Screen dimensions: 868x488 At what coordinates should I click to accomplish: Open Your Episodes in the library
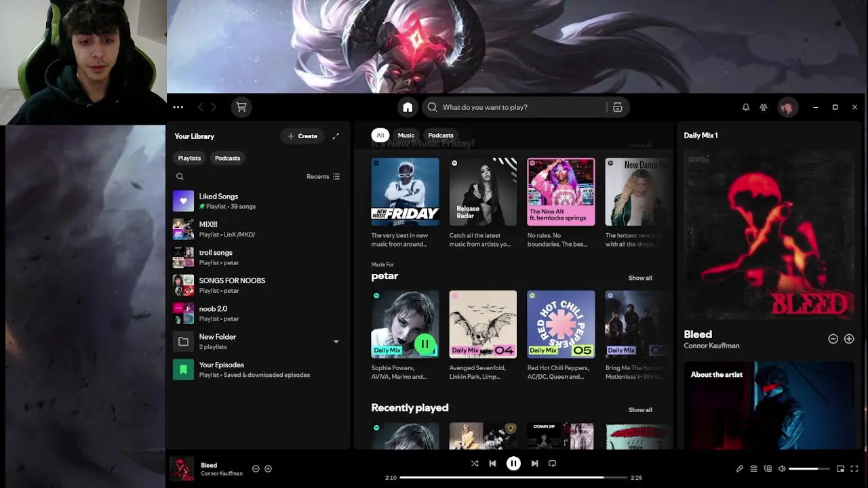click(258, 369)
